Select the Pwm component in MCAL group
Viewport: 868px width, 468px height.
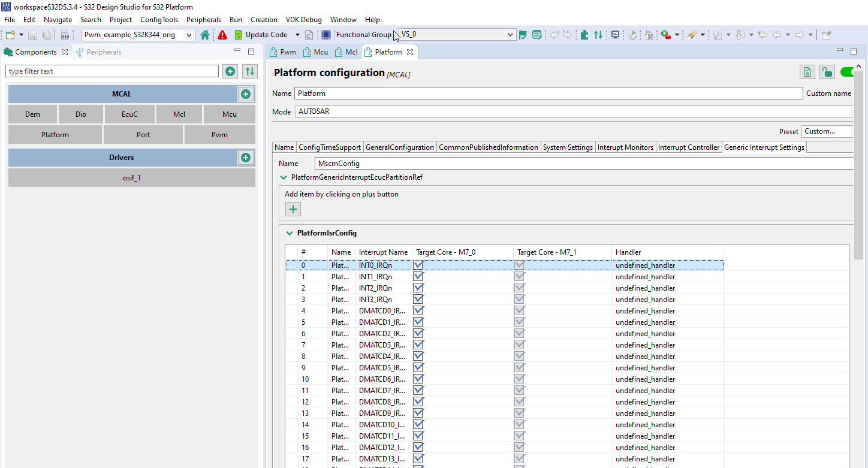tap(219, 134)
